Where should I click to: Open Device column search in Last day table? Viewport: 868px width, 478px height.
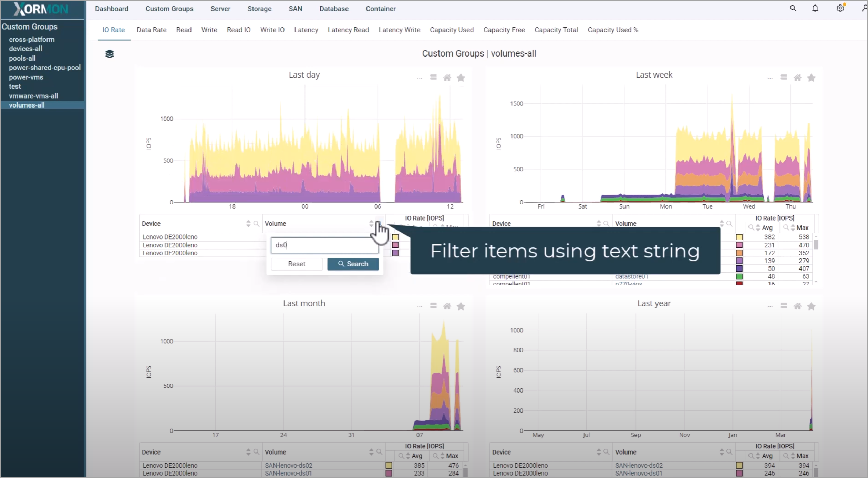coord(256,224)
